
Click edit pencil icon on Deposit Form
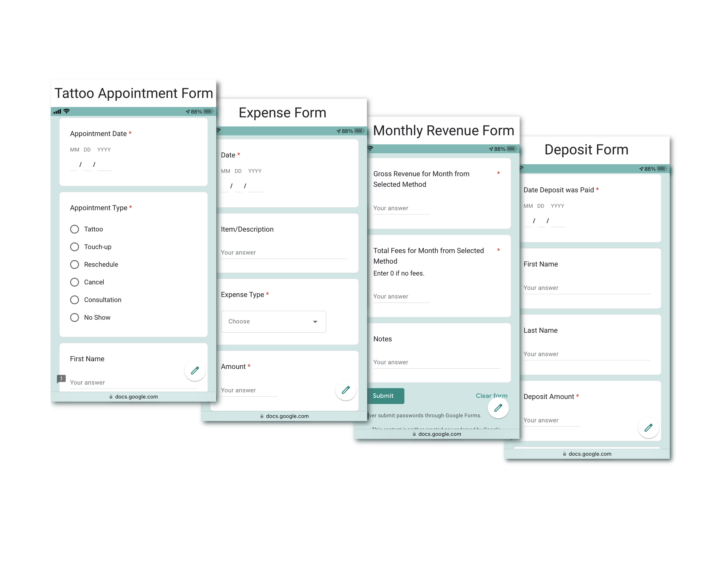pyautogui.click(x=648, y=427)
